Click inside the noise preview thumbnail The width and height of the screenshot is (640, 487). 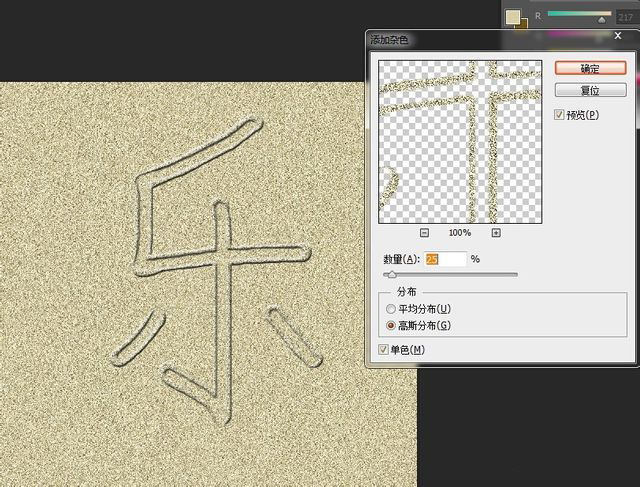[459, 139]
